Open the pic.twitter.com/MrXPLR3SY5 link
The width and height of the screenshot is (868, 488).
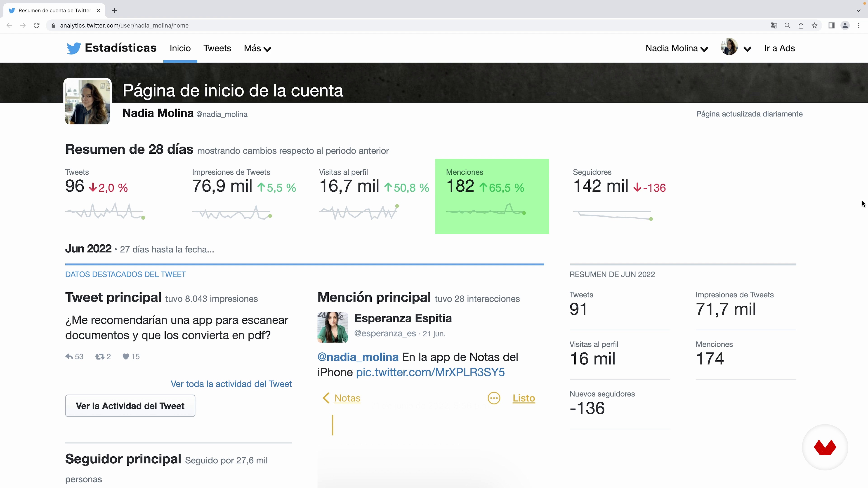[430, 372]
